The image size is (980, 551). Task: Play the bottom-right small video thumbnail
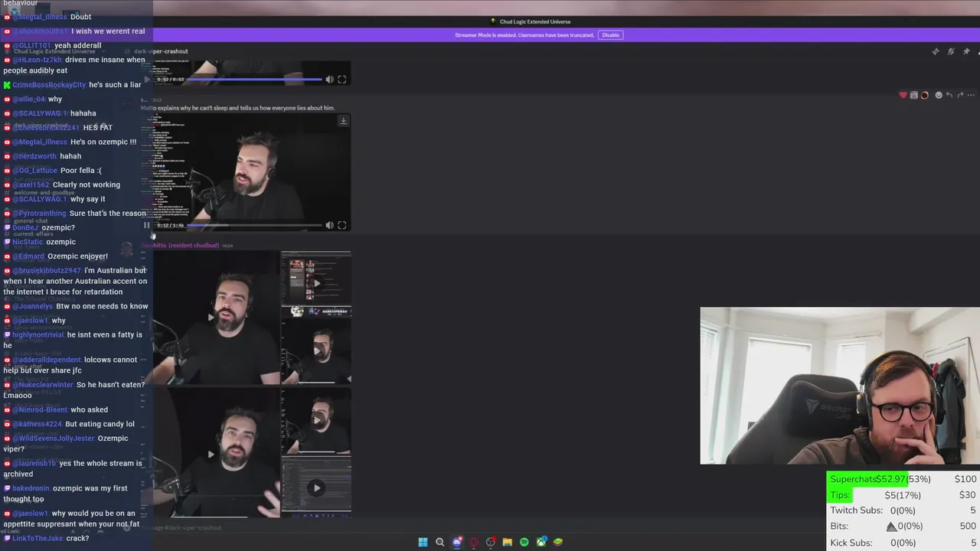316,487
